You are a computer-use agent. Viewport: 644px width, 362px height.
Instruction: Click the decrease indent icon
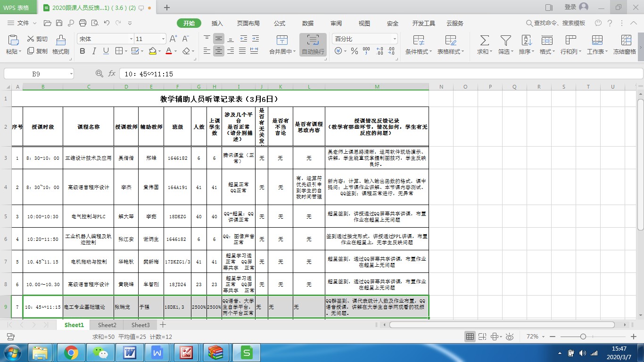click(243, 39)
